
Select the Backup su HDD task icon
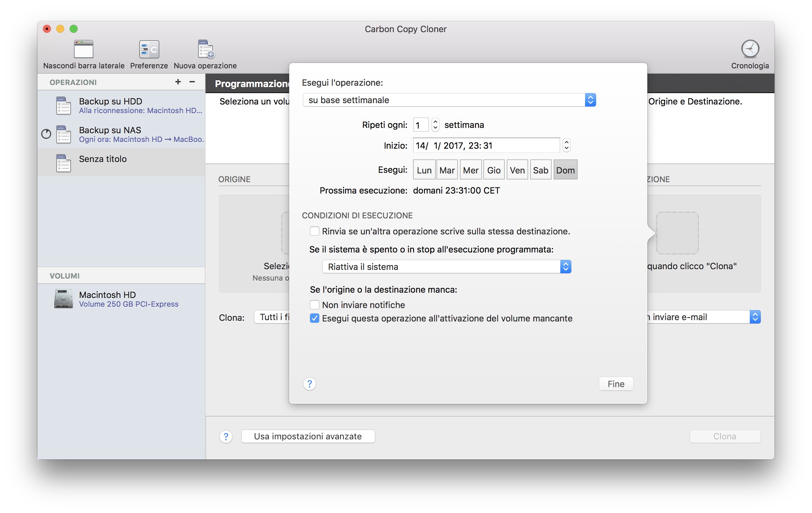click(x=63, y=105)
